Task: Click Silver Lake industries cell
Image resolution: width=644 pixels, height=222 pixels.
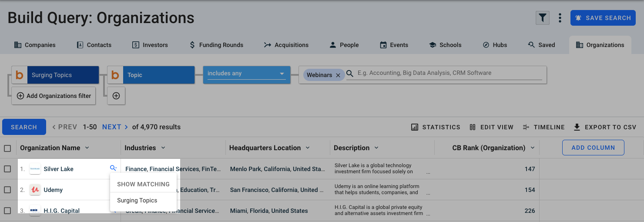Action: [172, 169]
